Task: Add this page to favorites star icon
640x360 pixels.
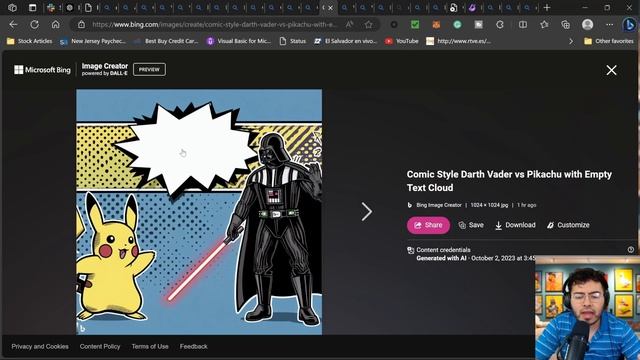Action: tap(369, 24)
